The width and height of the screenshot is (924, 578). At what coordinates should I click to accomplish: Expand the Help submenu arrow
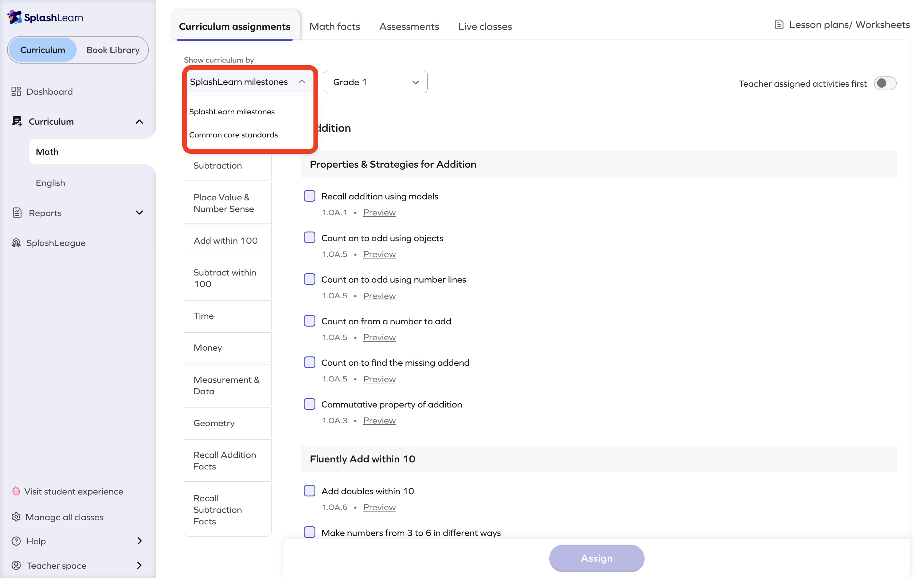point(139,541)
